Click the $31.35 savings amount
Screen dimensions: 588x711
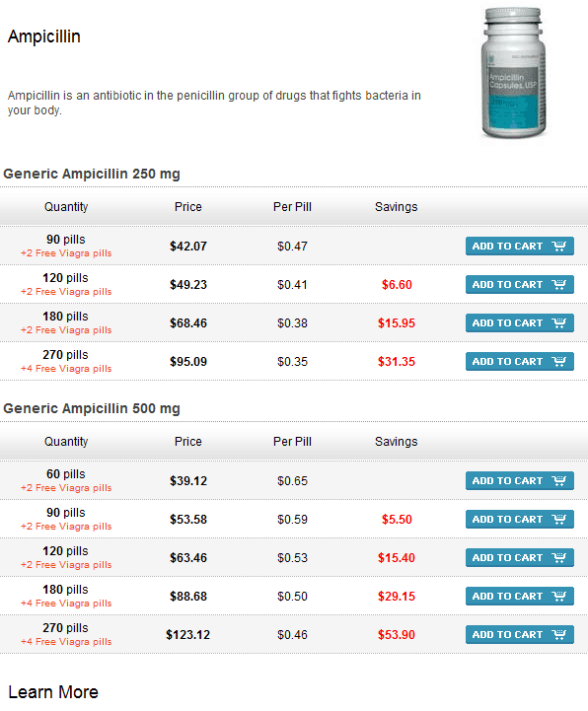click(x=397, y=362)
